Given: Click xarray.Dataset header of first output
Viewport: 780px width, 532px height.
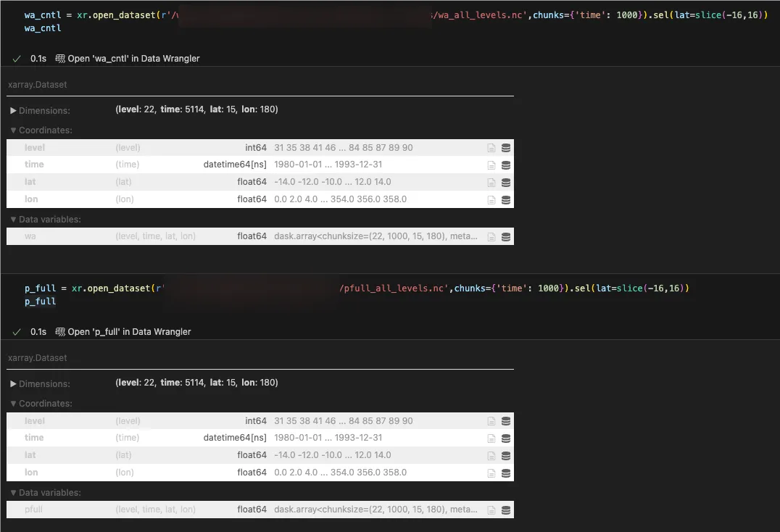Looking at the screenshot, I should click(37, 85).
